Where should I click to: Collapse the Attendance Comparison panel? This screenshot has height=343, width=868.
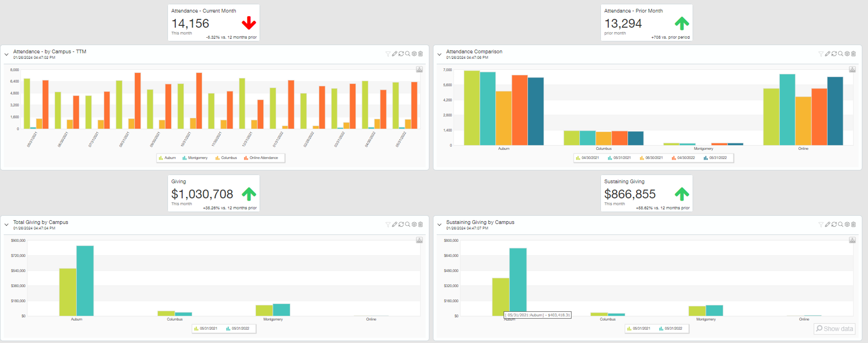pyautogui.click(x=440, y=55)
